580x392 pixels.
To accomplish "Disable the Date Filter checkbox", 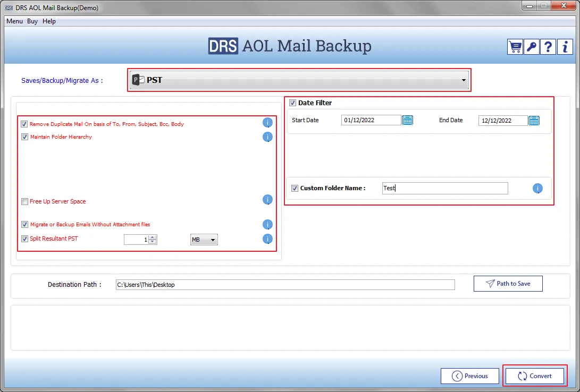I will coord(292,103).
